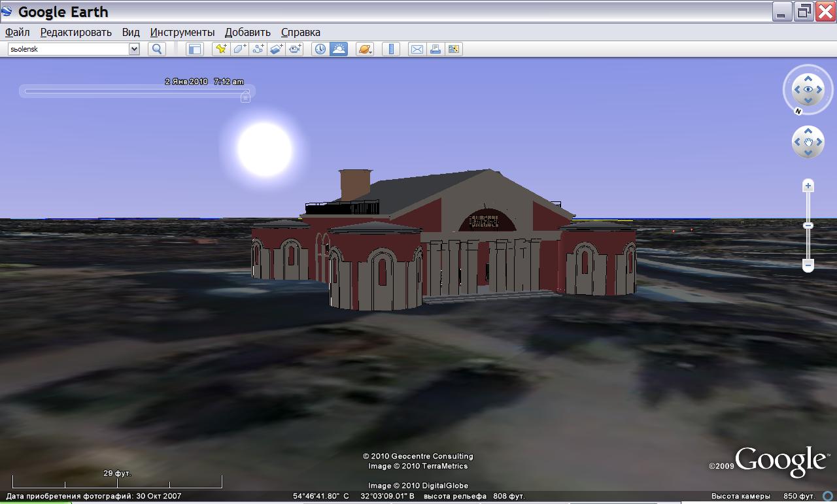Click 'Высота камеры 850 фут.' status text
Screen dimensions: 837x504
pyautogui.click(x=762, y=496)
